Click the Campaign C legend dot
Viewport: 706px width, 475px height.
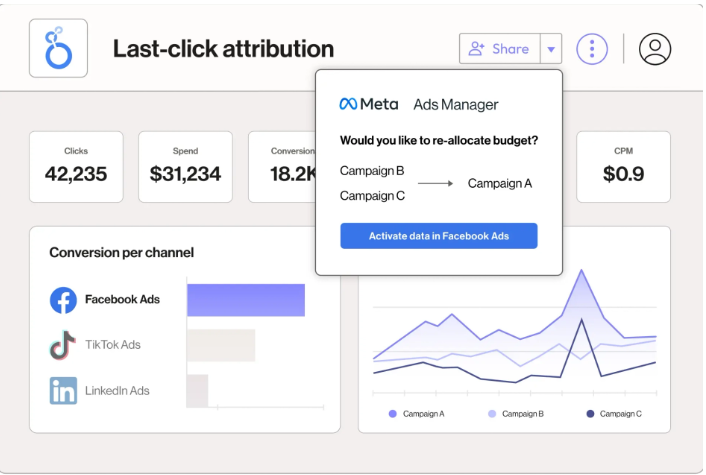click(x=590, y=414)
